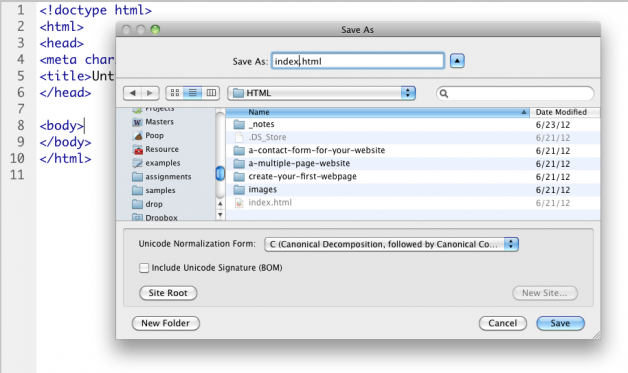The width and height of the screenshot is (628, 373).
Task: Open the HTML folder location dropdown
Action: (x=321, y=93)
